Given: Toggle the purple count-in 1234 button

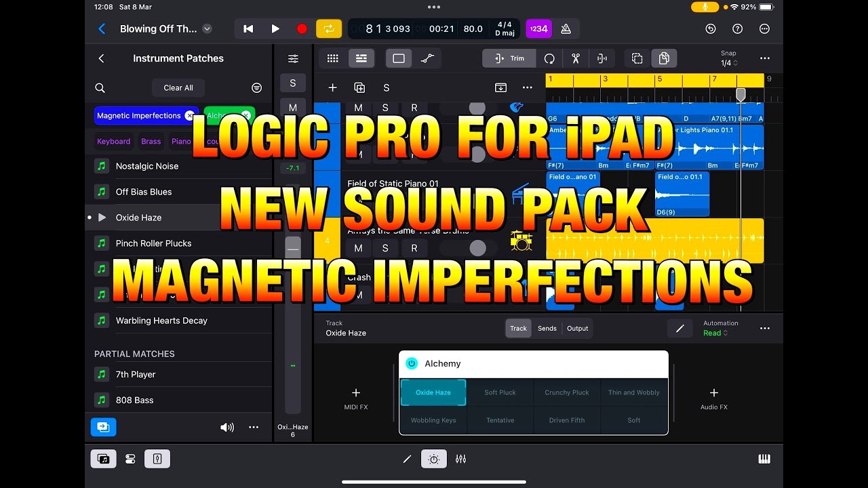Looking at the screenshot, I should 538,28.
